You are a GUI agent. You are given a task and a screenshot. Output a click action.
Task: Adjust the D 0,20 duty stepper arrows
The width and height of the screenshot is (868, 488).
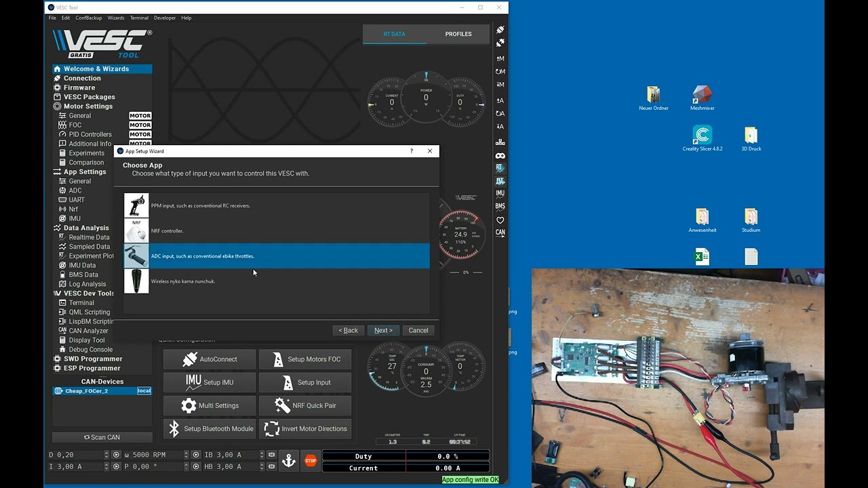tap(106, 455)
